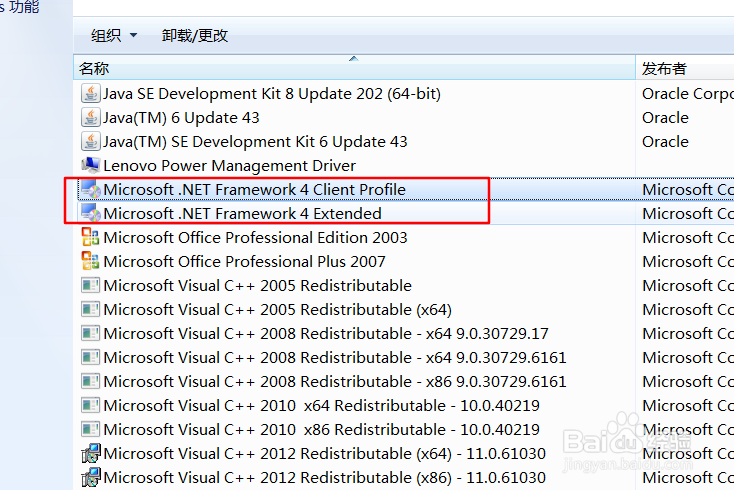This screenshot has width=734, height=490.
Task: Click the .NET Framework 4 Extended icon
Action: coord(91,214)
